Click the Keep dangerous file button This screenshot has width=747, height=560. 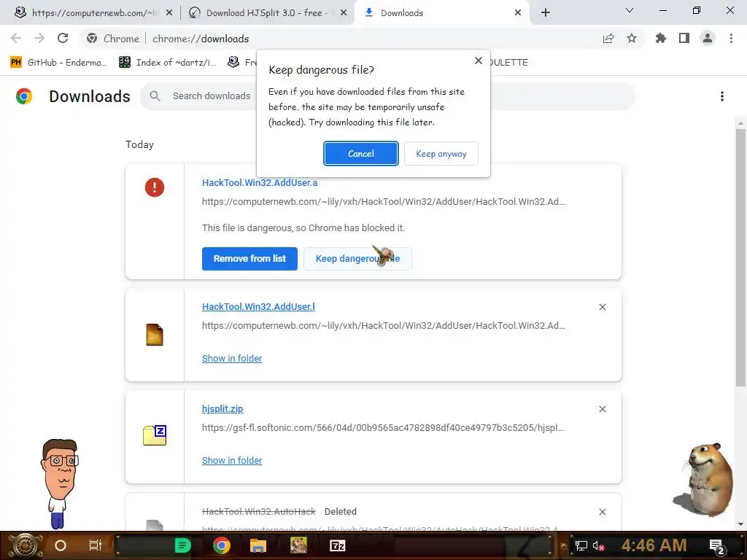[357, 259]
